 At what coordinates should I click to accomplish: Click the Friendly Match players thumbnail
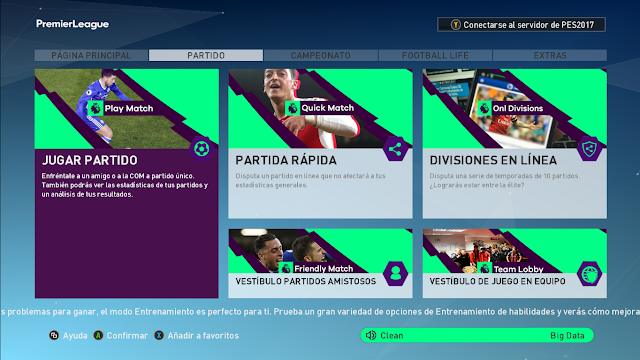tap(320, 251)
